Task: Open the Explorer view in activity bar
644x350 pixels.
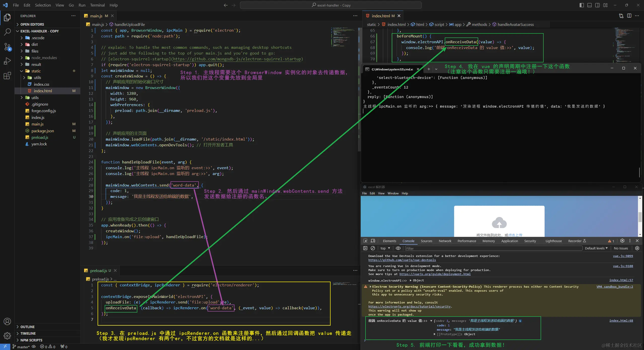Action: coord(7,18)
